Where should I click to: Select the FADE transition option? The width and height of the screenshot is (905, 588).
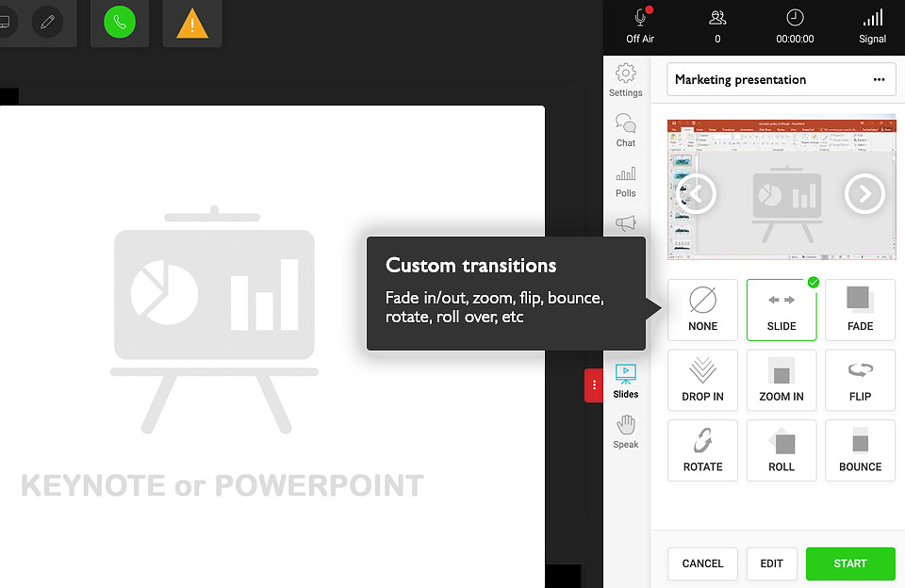(860, 310)
